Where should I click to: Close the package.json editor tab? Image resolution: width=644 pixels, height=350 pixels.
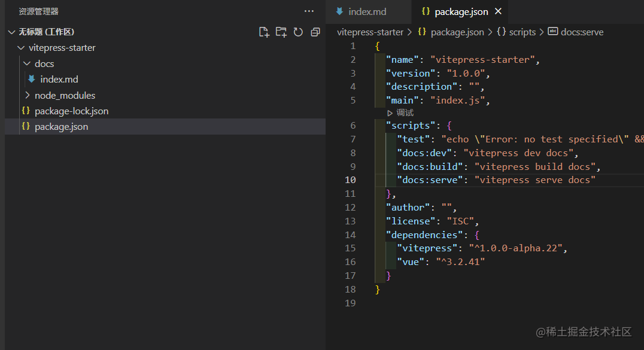coord(498,11)
